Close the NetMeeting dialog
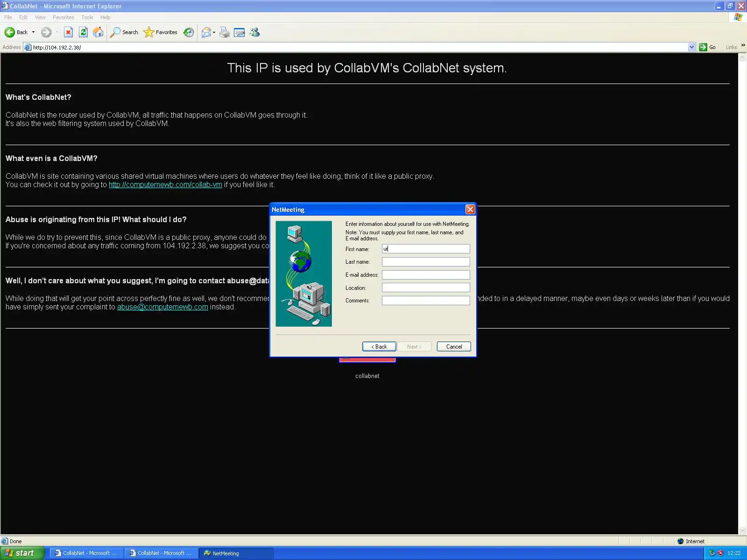This screenshot has width=747, height=560. tap(470, 210)
